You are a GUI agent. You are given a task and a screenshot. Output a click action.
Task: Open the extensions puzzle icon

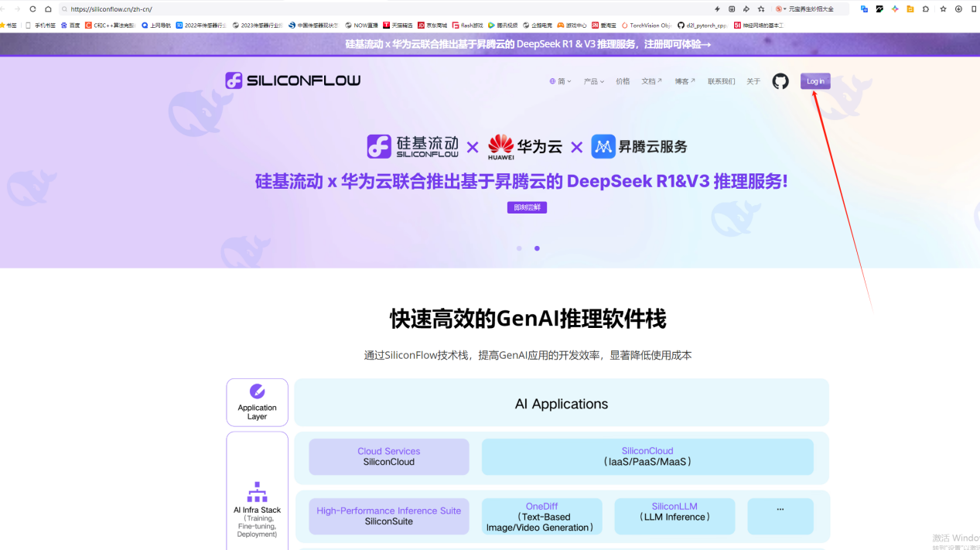925,9
